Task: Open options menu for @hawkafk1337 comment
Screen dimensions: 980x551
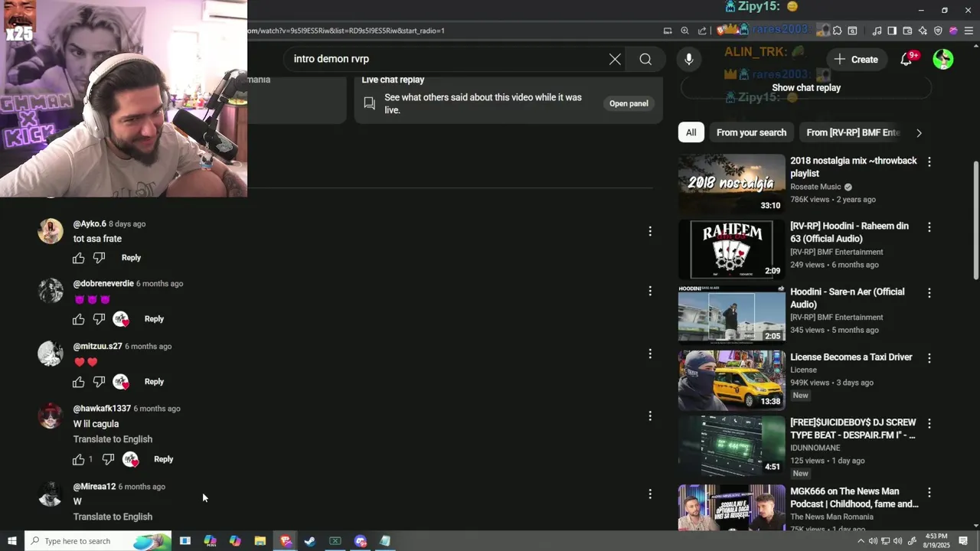Action: tap(650, 416)
